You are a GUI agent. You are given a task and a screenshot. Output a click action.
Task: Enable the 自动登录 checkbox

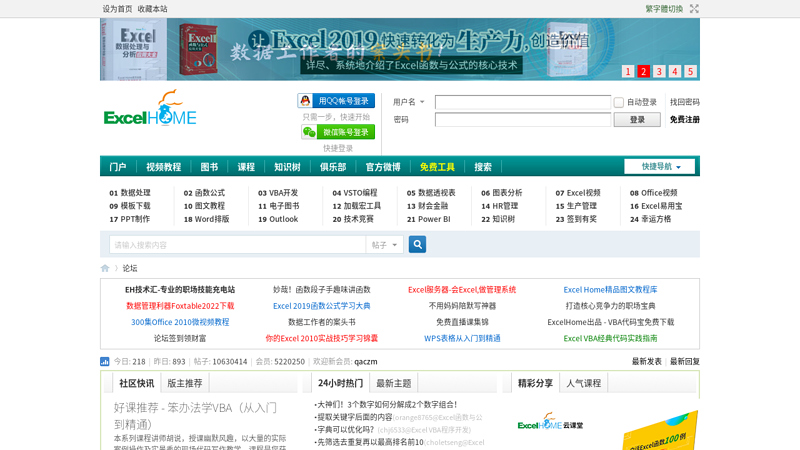tap(619, 102)
